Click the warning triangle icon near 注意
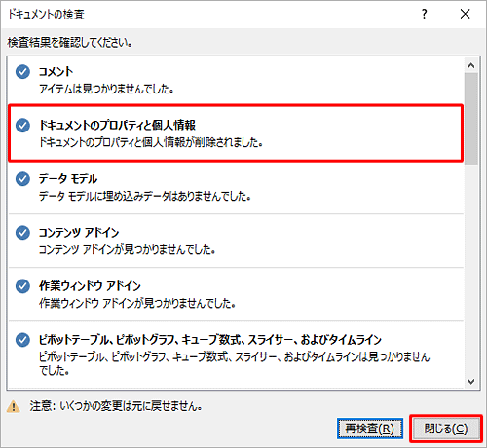Viewport: 487px width, 448px height. tap(14, 406)
